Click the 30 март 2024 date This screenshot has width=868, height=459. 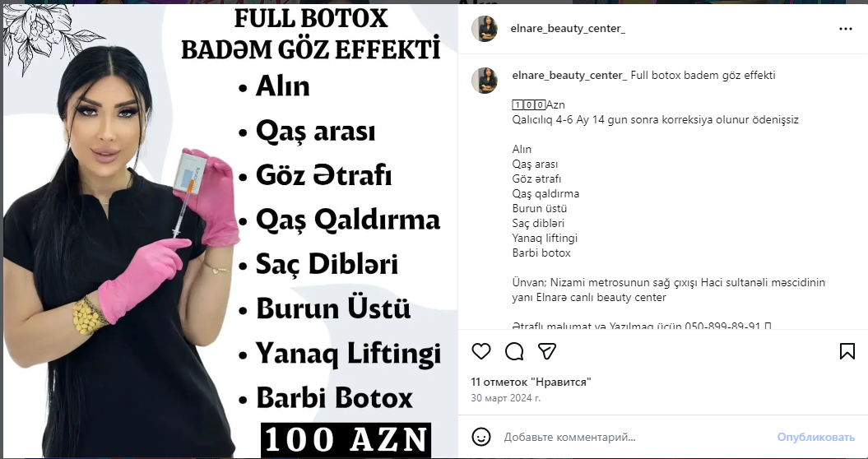pos(506,397)
